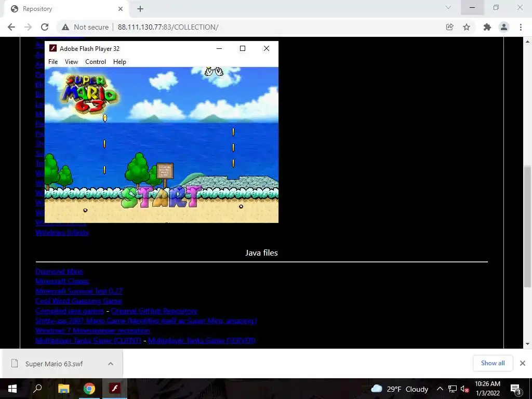Open the Original GitHub Repository link
Viewport: 532px width, 399px height.
154,311
